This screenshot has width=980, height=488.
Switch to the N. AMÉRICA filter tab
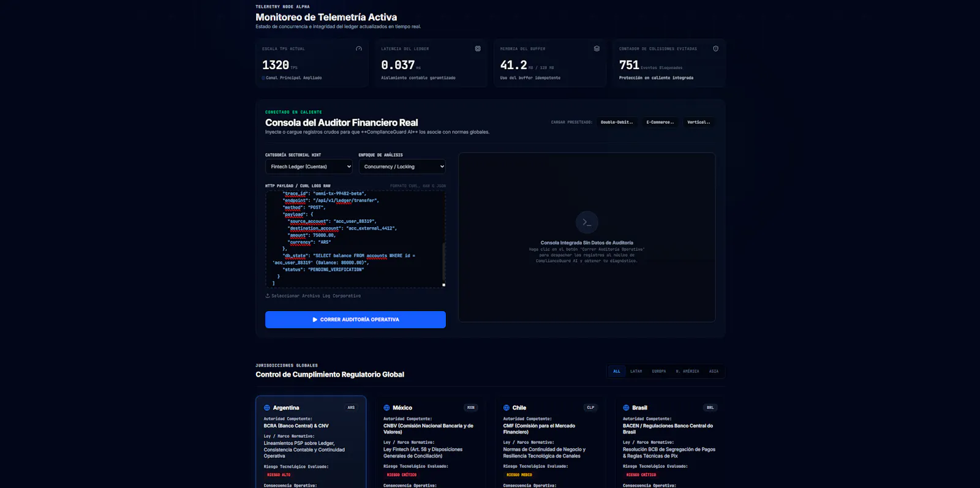click(x=687, y=371)
